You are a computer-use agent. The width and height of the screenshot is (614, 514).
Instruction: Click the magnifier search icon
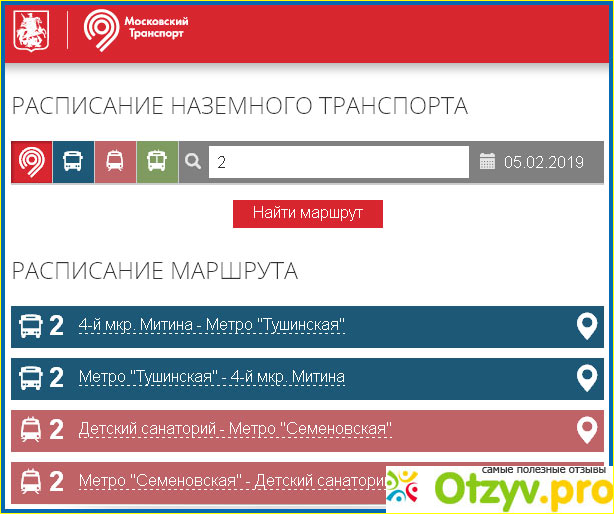click(194, 161)
